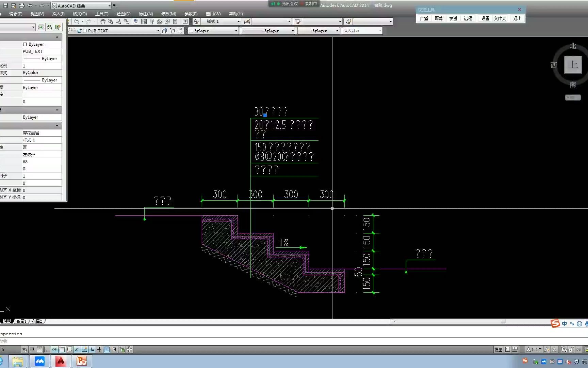This screenshot has height=368, width=588.
Task: Click the Multileader Style icon
Action: (348, 21)
